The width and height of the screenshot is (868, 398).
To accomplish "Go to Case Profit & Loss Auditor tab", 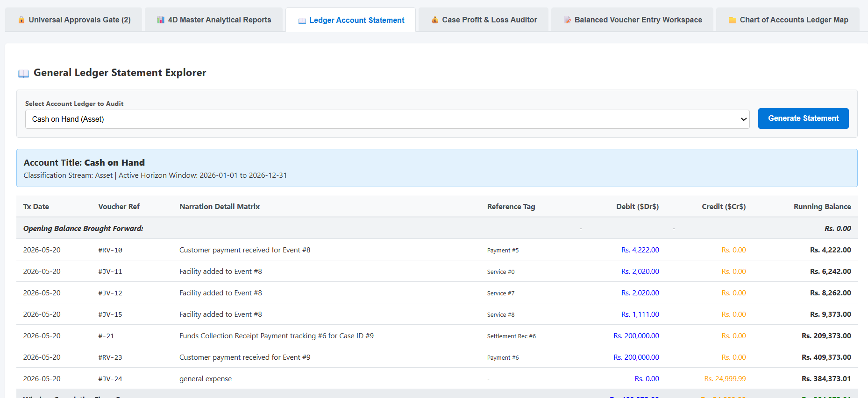I will [x=484, y=20].
